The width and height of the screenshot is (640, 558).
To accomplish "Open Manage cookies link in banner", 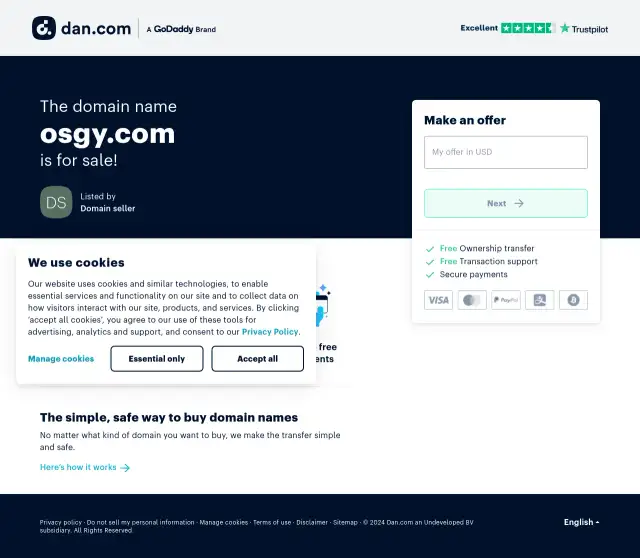I will pyautogui.click(x=61, y=359).
